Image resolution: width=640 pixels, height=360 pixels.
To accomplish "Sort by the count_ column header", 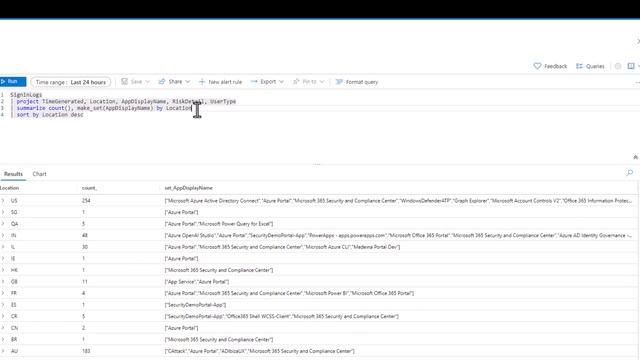I will tap(89, 188).
